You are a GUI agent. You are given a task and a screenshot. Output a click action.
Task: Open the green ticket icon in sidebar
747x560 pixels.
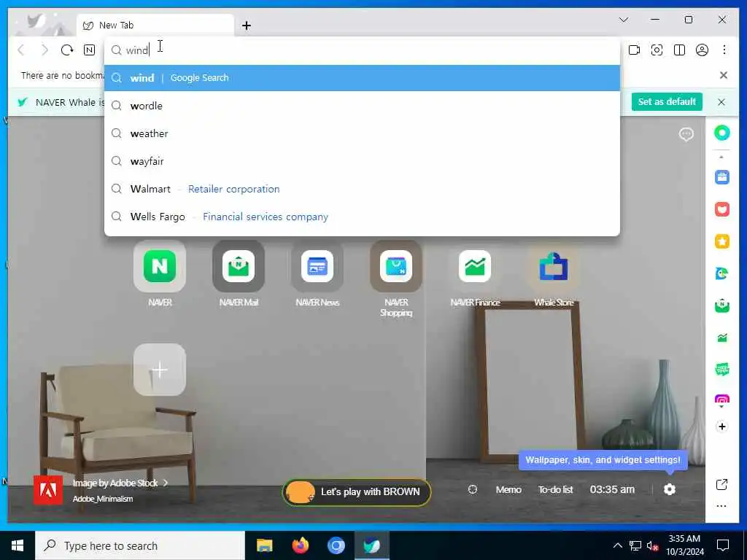click(722, 370)
